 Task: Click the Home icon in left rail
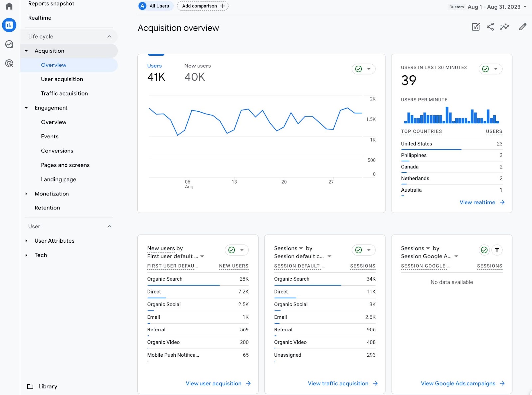9,6
